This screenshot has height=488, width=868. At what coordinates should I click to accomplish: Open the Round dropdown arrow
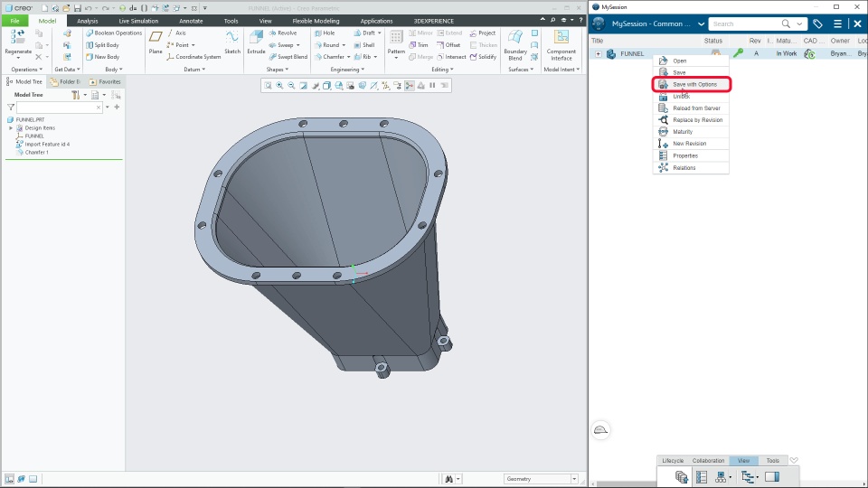click(344, 45)
